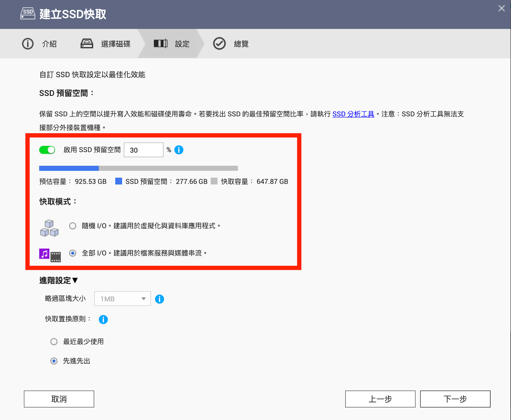Click the 隨機 I/O cubes icon

click(x=50, y=228)
